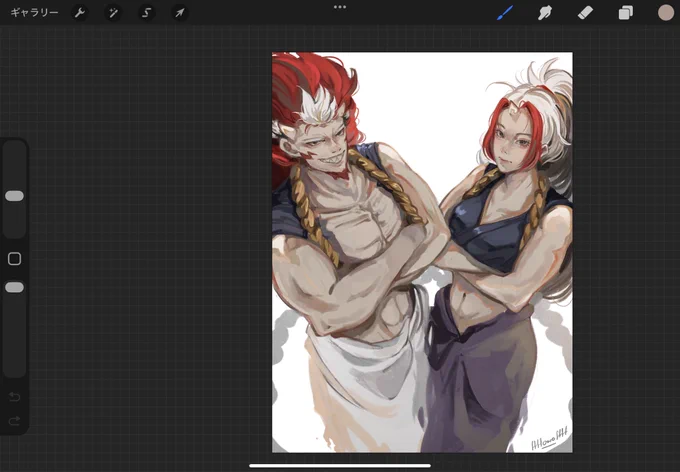Activate the Transform arrow tool
This screenshot has height=472, width=680.
[x=180, y=13]
